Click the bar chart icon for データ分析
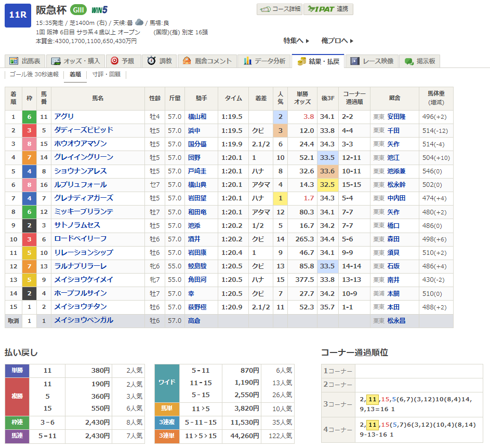This screenshot has width=490, height=448. click(247, 61)
